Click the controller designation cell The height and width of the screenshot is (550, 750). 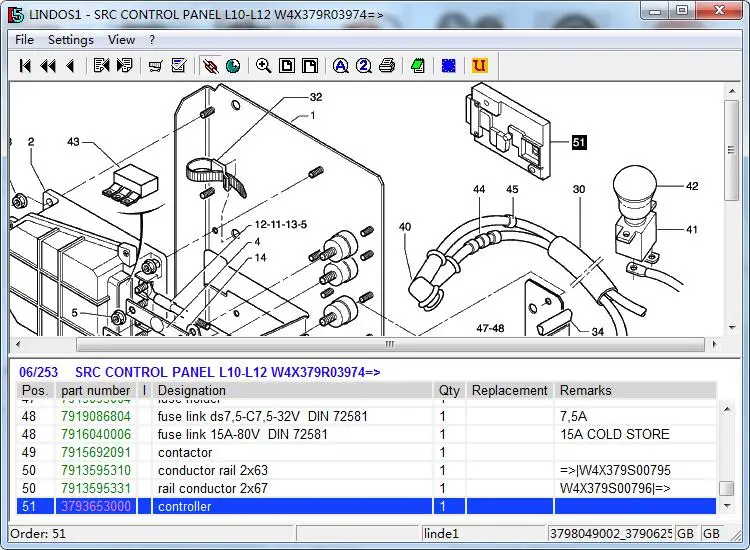[292, 506]
